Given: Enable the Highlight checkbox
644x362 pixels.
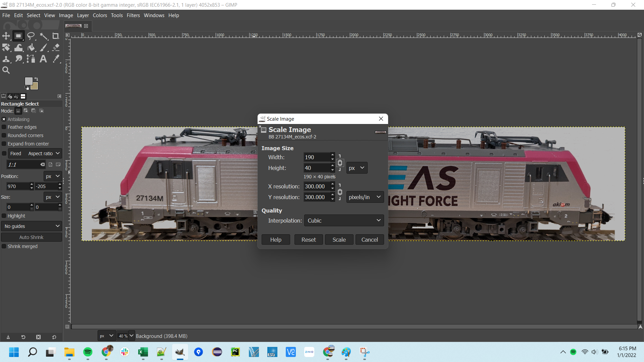Looking at the screenshot, I should (x=4, y=216).
